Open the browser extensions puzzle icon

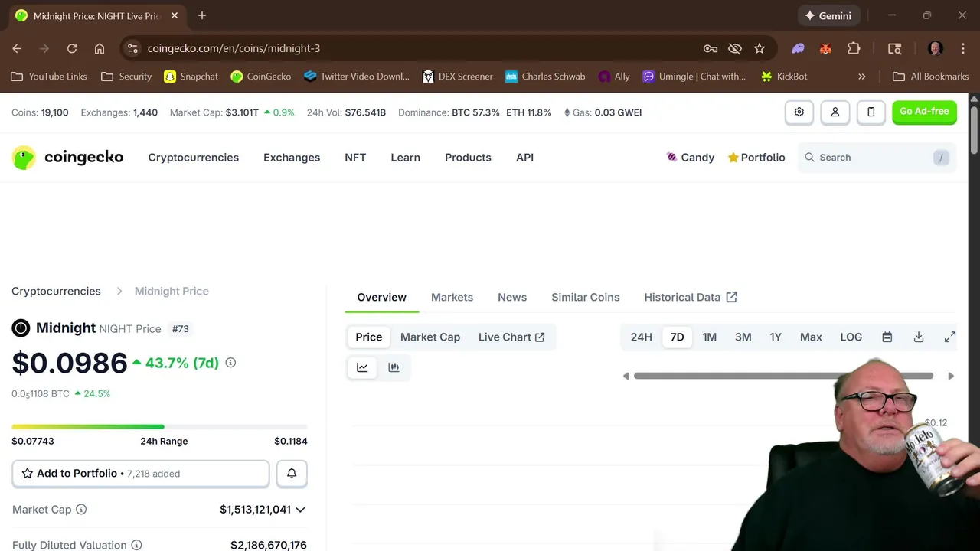[854, 48]
